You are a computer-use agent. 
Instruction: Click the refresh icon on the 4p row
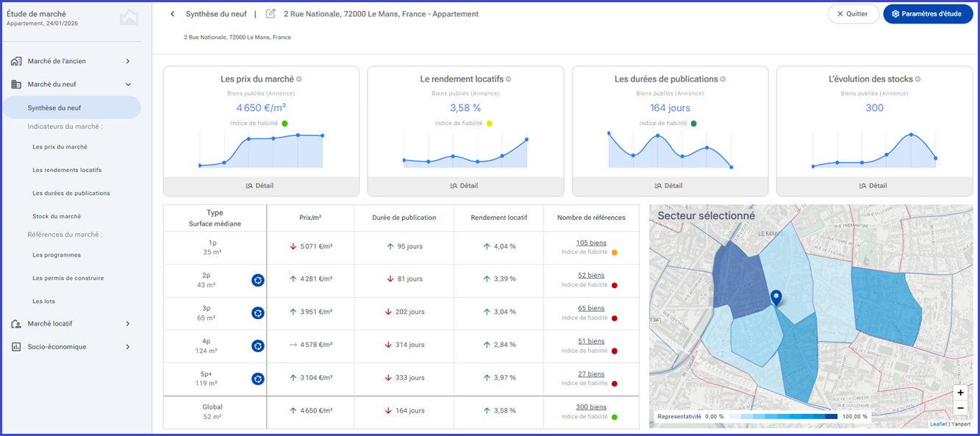258,346
